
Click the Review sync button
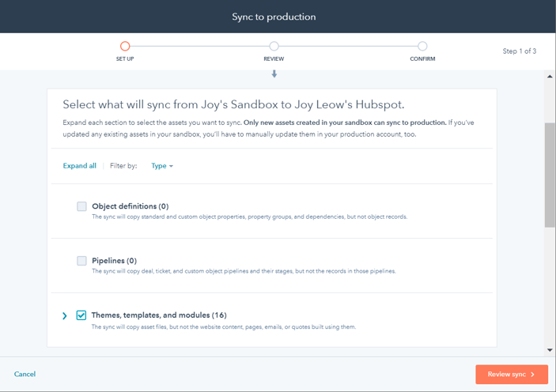point(512,375)
